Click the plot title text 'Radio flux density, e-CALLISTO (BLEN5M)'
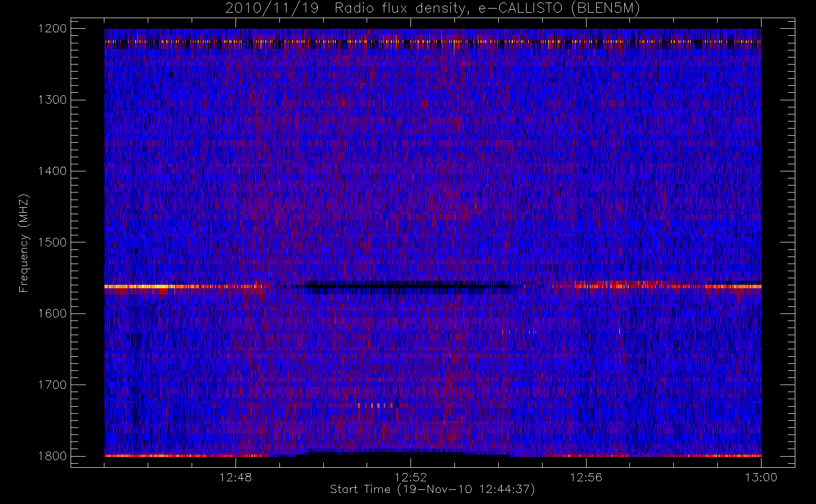816x504 pixels. [487, 9]
